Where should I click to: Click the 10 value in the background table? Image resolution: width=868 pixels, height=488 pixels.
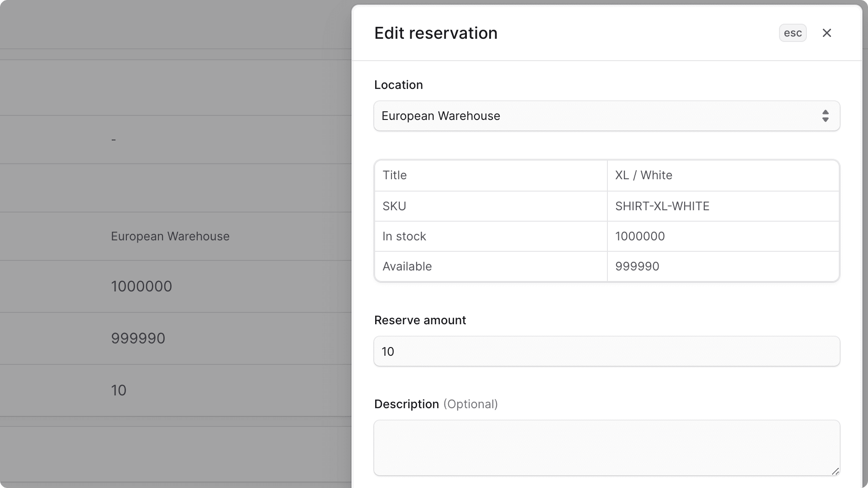click(119, 390)
